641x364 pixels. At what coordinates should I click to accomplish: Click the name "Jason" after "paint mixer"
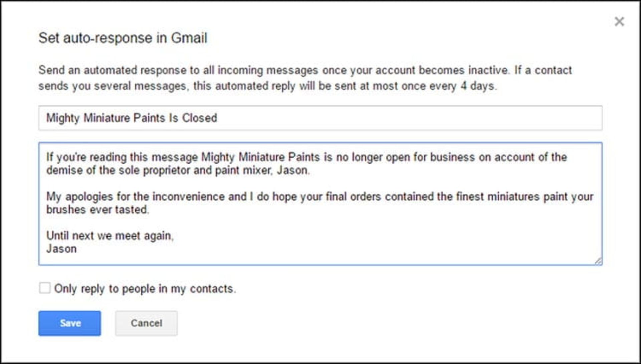point(293,170)
